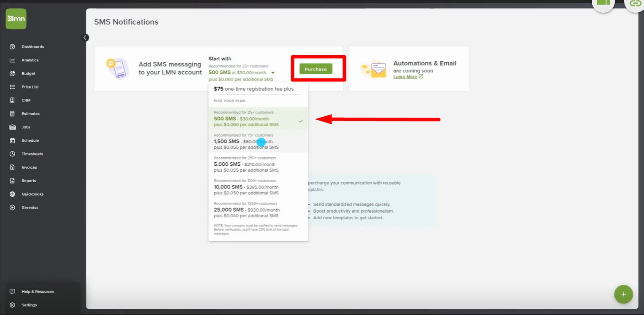This screenshot has width=644, height=315.
Task: Open Help & Resources
Action: pyautogui.click(x=38, y=292)
